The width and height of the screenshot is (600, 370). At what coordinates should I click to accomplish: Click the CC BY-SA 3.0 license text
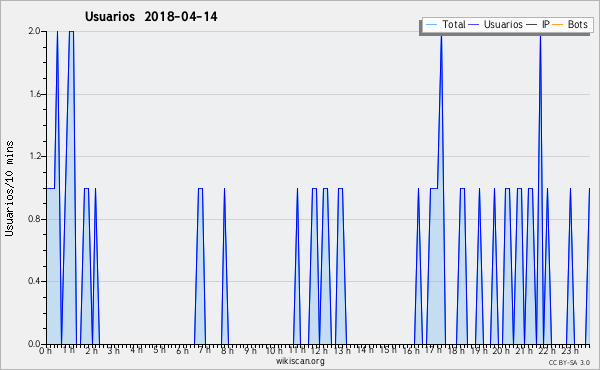pos(569,362)
